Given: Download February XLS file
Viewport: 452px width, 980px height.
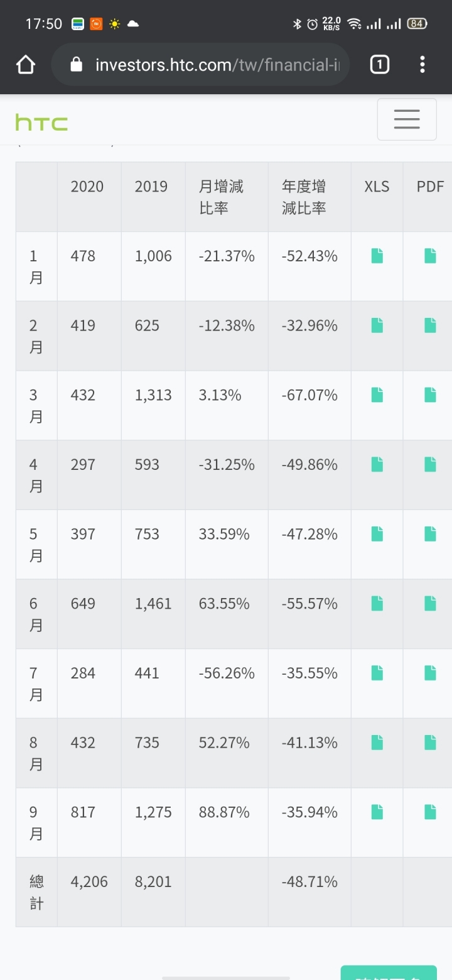Looking at the screenshot, I should coord(377,325).
